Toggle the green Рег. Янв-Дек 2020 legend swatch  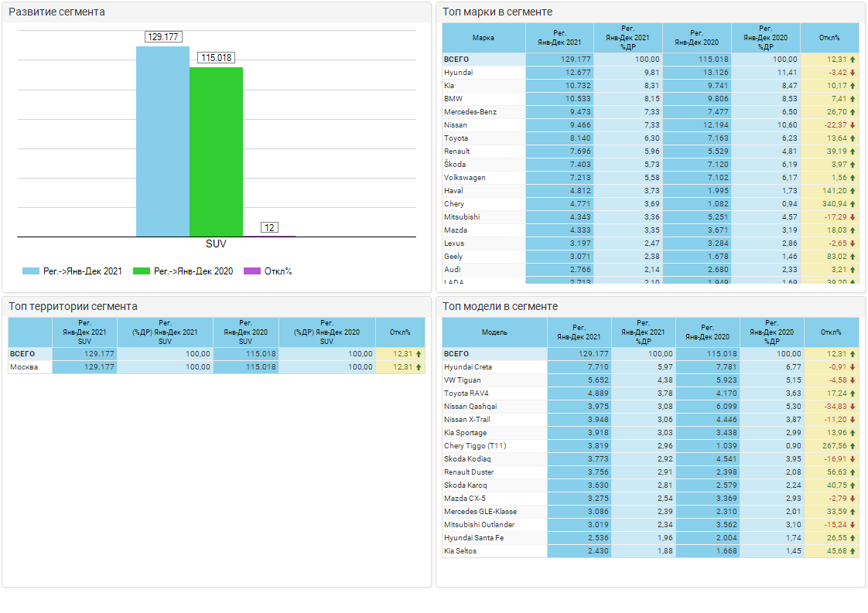(x=142, y=271)
